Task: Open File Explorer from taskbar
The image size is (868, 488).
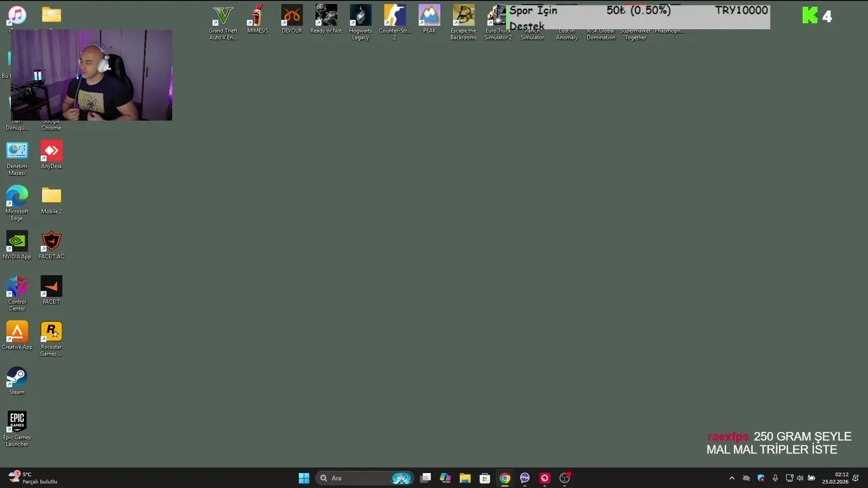Action: pos(465,478)
